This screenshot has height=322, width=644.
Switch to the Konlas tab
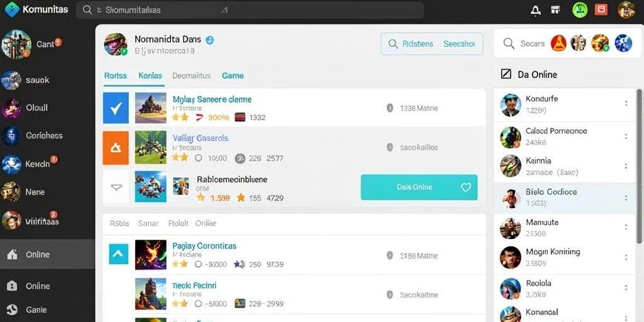(x=150, y=75)
